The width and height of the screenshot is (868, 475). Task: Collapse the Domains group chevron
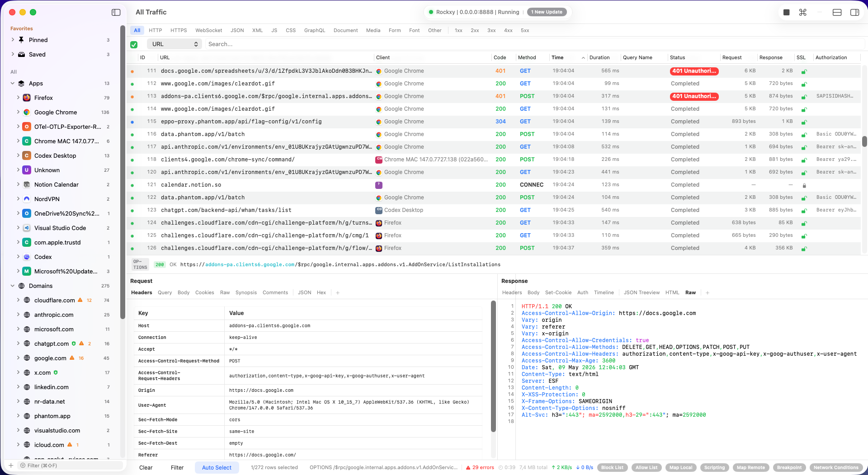pyautogui.click(x=13, y=286)
